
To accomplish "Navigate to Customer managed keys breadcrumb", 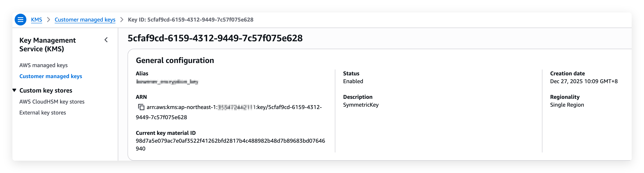I will (85, 20).
